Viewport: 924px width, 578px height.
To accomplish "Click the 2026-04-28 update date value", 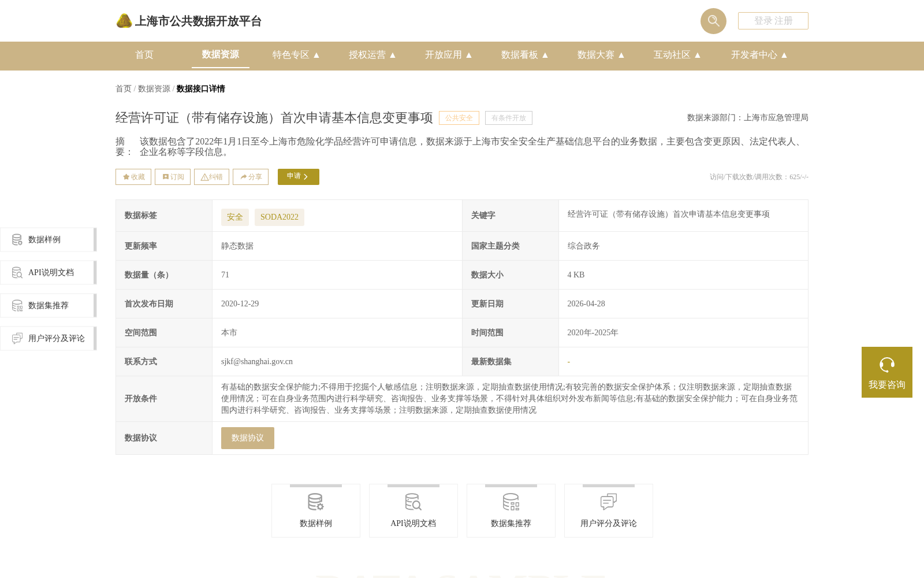I will 586,304.
